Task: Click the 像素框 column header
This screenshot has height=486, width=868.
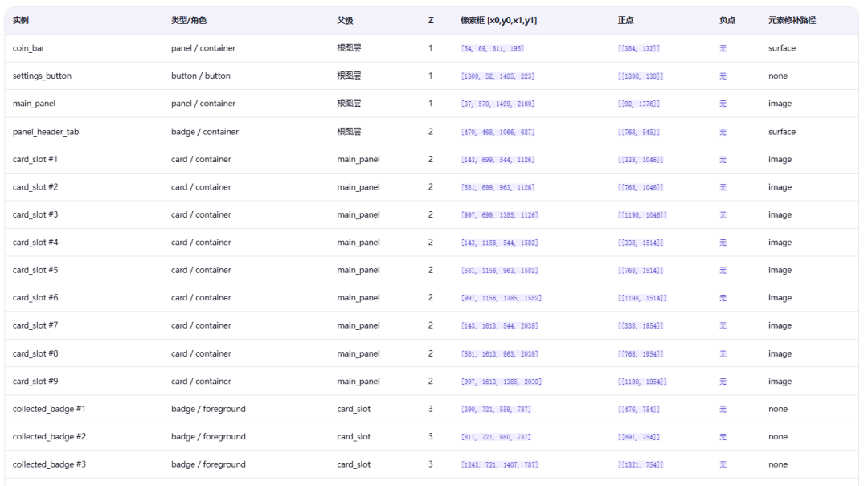Action: pyautogui.click(x=499, y=20)
